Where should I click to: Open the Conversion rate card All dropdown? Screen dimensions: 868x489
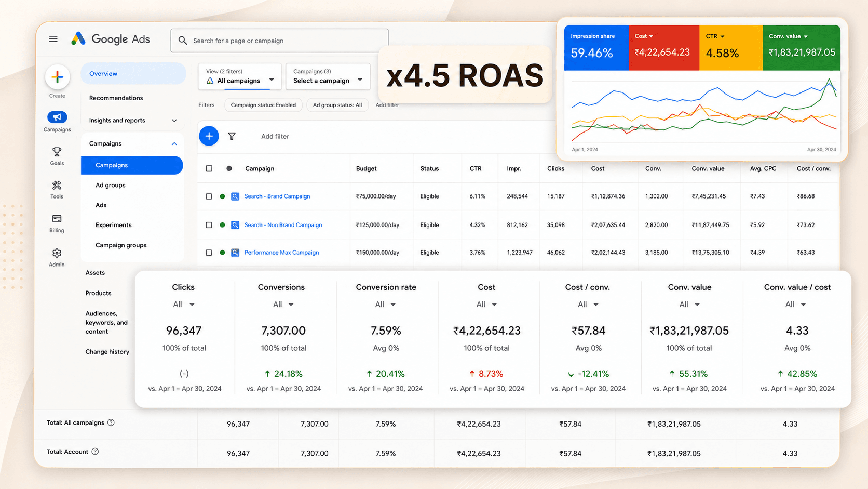(386, 305)
